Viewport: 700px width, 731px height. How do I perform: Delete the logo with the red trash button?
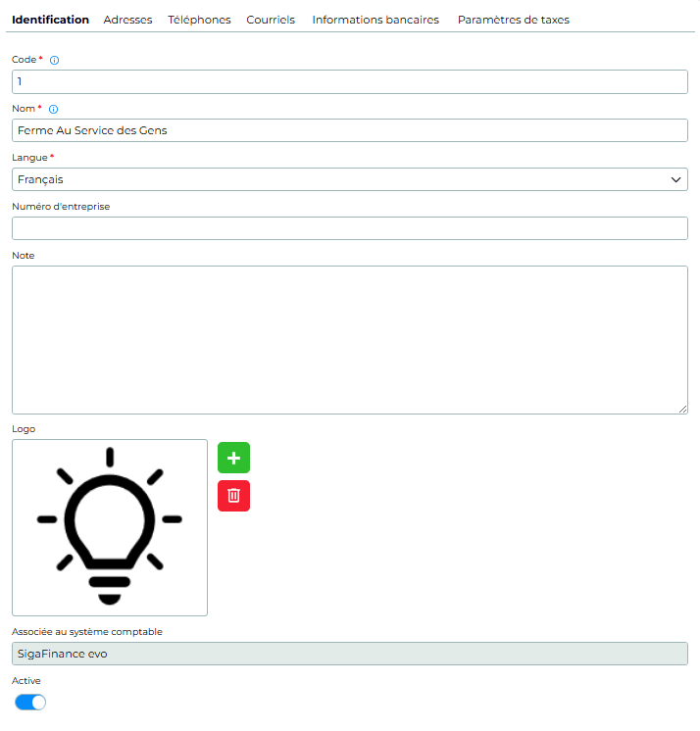pyautogui.click(x=233, y=496)
